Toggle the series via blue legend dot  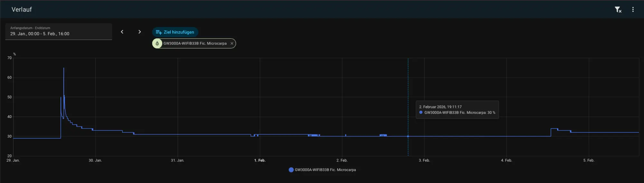click(x=291, y=170)
